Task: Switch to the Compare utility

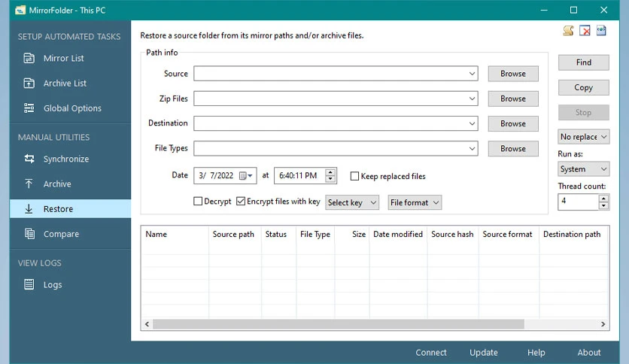Action: pos(61,234)
